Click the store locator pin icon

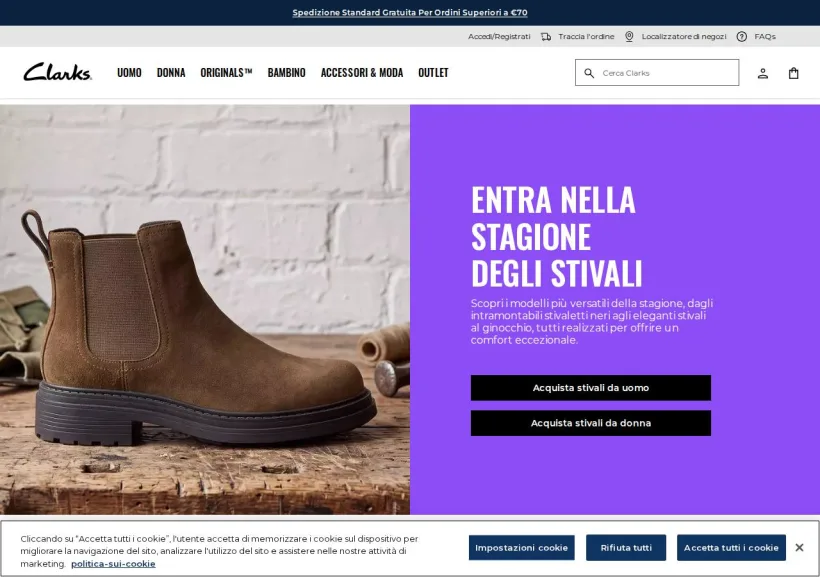[x=629, y=37]
